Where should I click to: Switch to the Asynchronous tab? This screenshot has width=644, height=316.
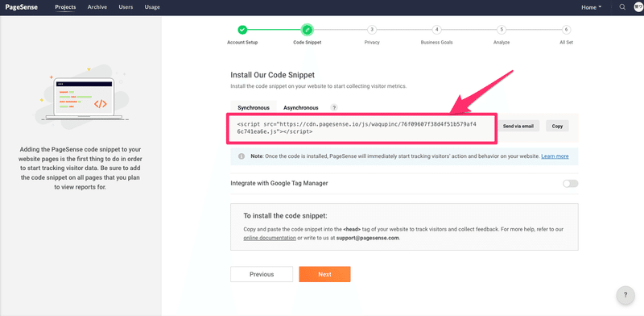(x=300, y=107)
